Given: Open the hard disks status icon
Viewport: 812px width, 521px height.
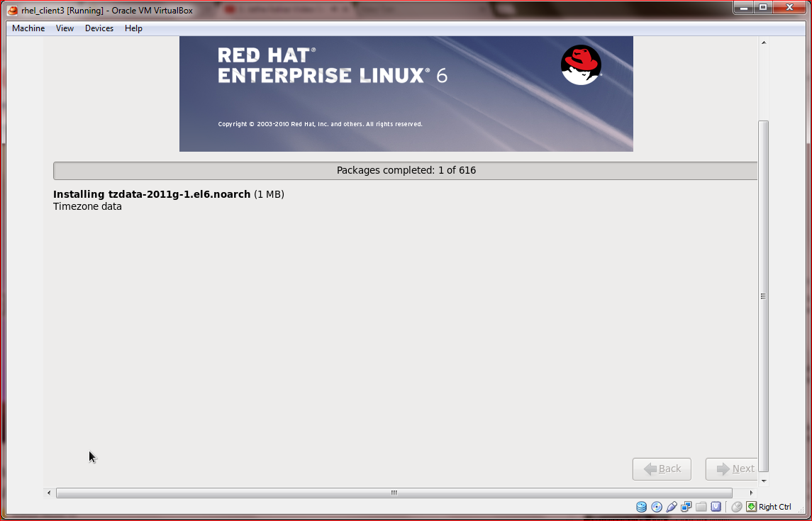Looking at the screenshot, I should (641, 506).
